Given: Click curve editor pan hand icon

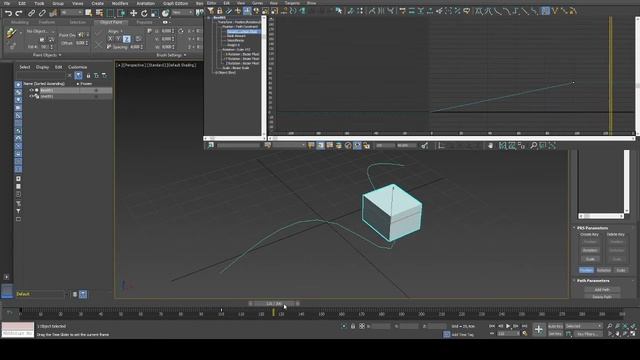Looking at the screenshot, I should click(x=490, y=145).
